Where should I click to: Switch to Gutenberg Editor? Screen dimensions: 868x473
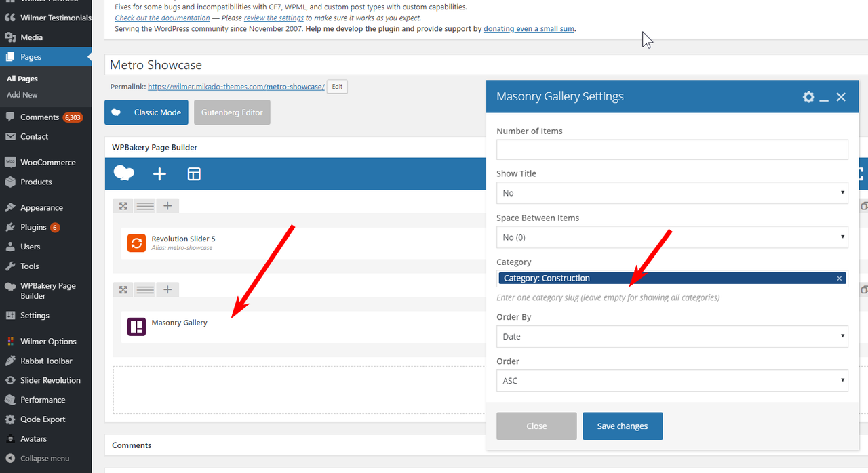click(x=232, y=112)
